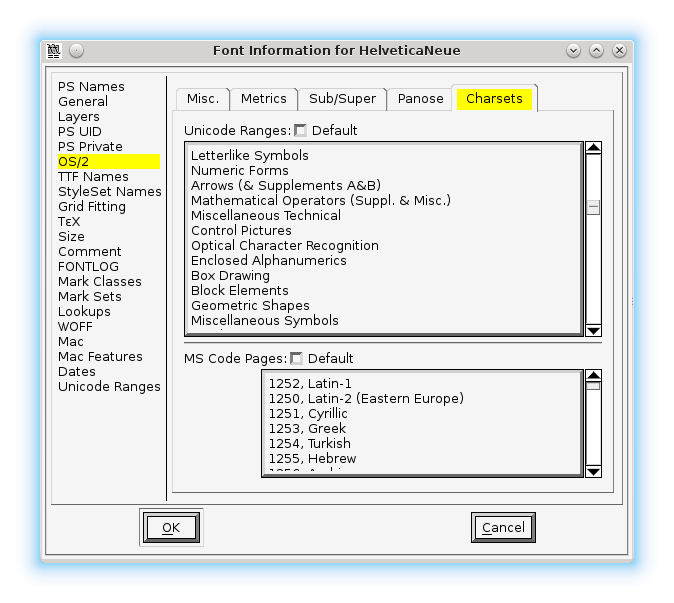The height and width of the screenshot is (603, 674).
Task: Select PS UID in the sidebar
Action: [80, 132]
